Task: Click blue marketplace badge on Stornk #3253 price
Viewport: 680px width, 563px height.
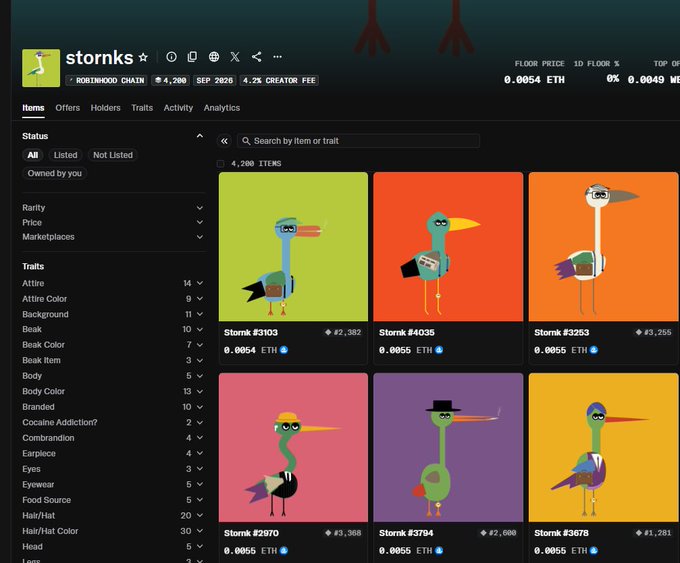Action: [x=594, y=350]
